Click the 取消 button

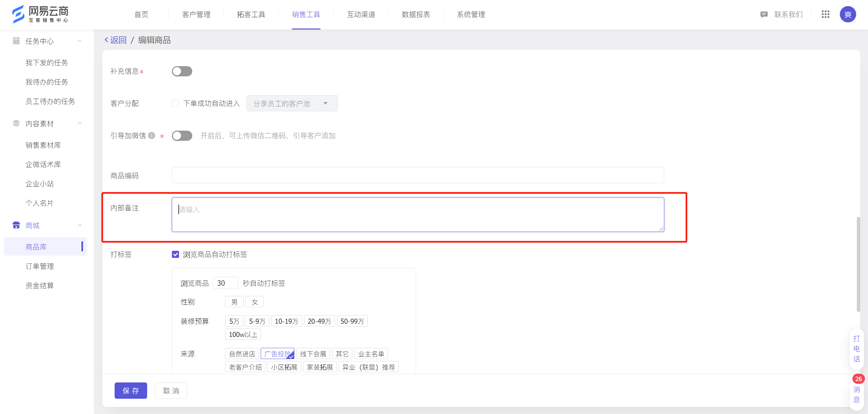171,391
